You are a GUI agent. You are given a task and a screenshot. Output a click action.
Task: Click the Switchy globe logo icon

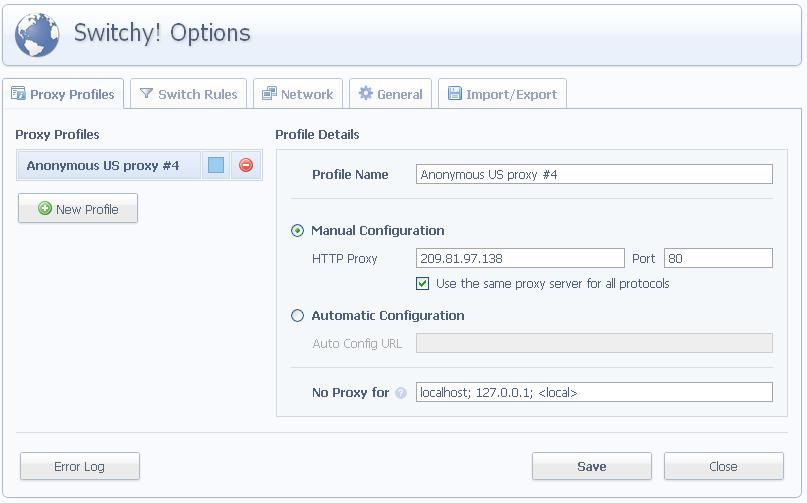pos(37,34)
